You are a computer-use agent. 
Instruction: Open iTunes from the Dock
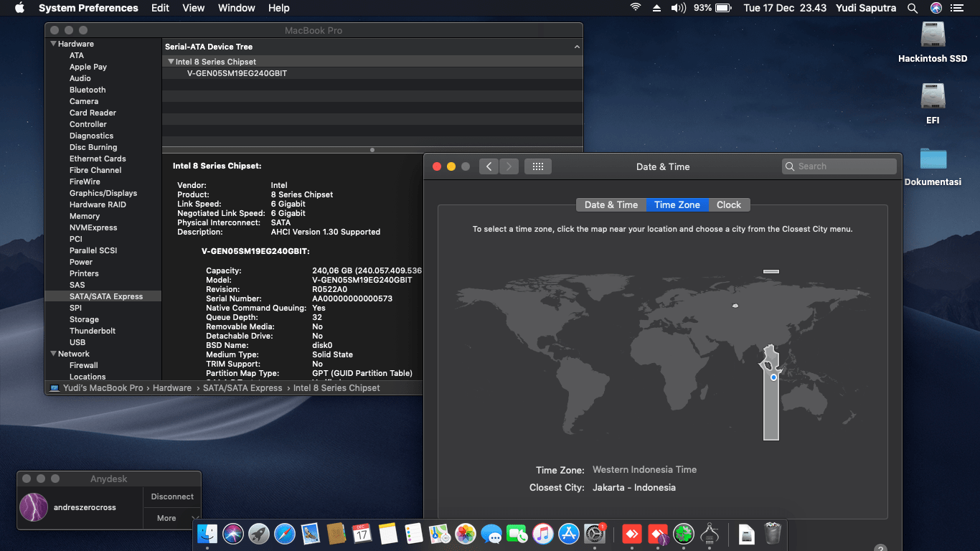543,534
